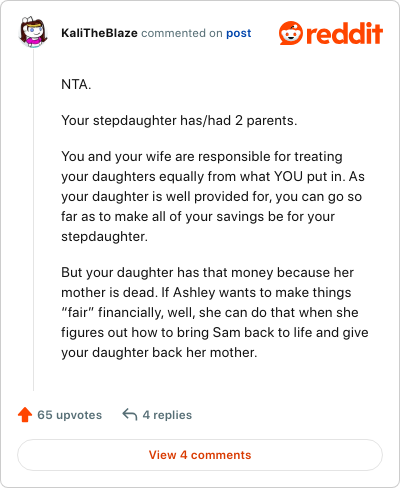Click the capitalized word "YOU" in the comment
400x488 pixels.
(x=288, y=176)
